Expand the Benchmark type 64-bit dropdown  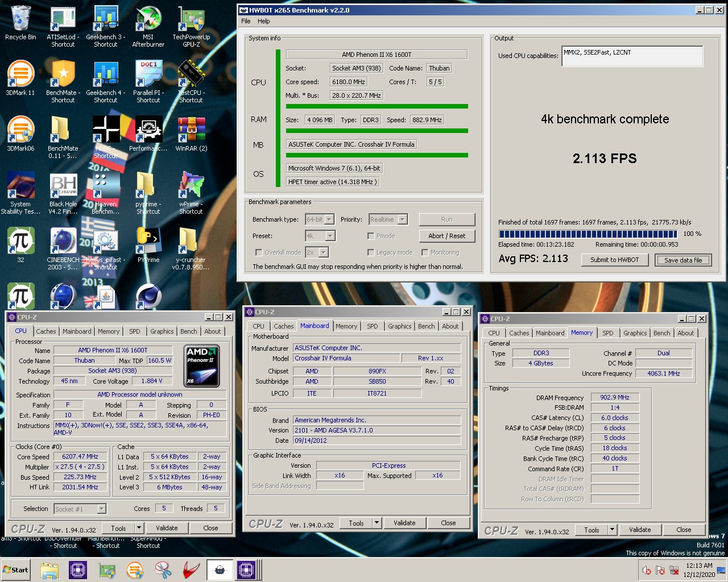[x=330, y=219]
